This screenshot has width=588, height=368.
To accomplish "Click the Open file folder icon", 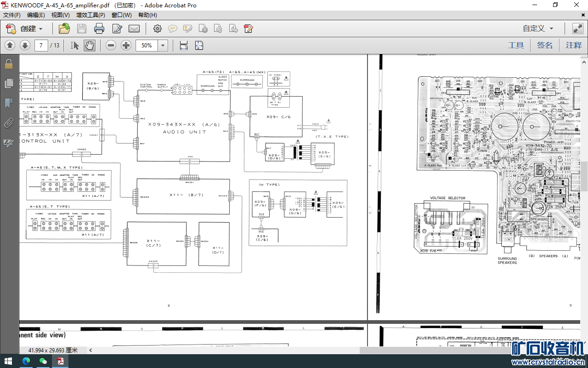I will click(64, 29).
